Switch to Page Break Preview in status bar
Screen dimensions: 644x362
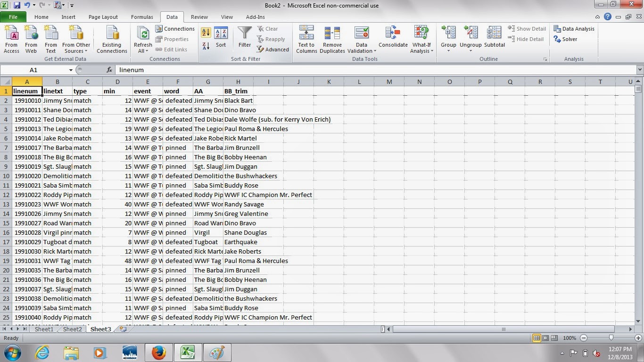[554, 338]
